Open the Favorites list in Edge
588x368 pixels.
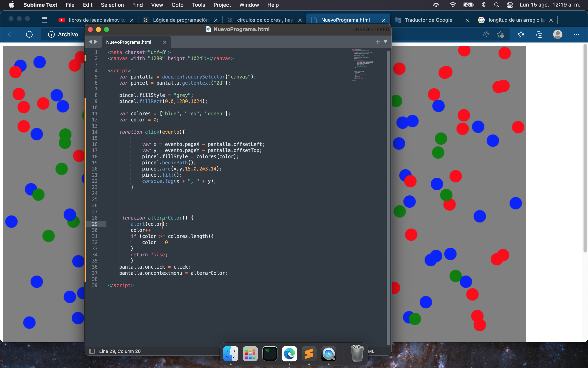click(521, 34)
